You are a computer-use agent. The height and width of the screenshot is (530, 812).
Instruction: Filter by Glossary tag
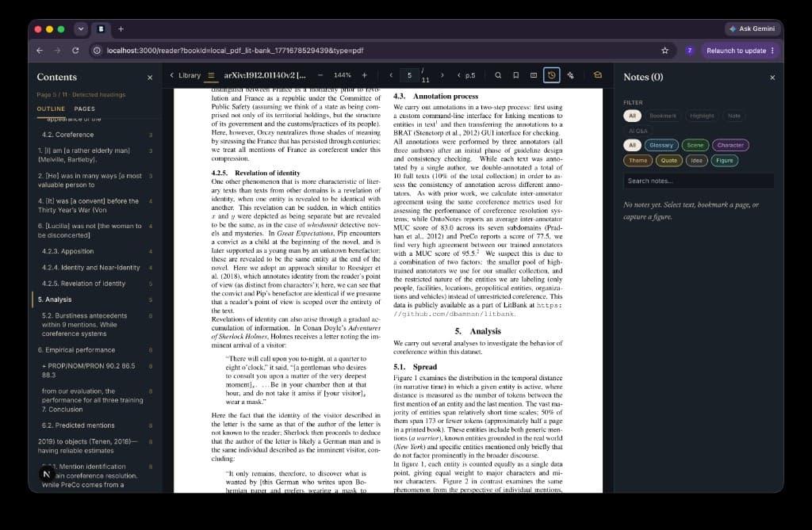pyautogui.click(x=661, y=146)
